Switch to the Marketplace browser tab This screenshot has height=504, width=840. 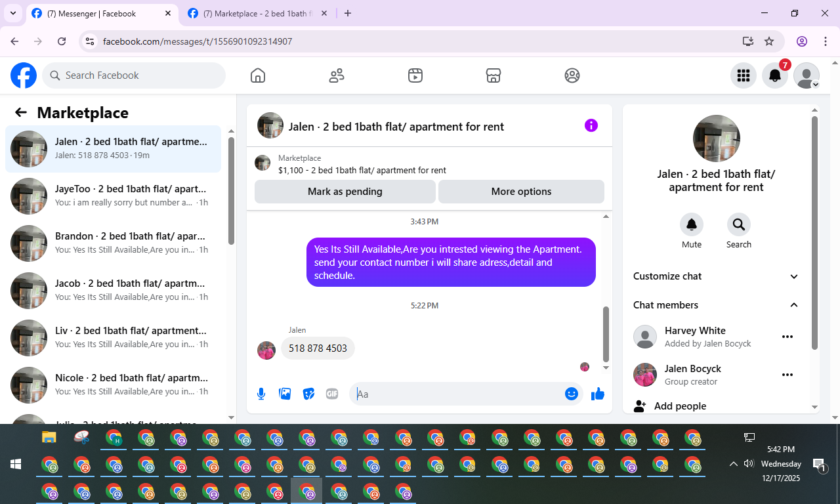pos(259,13)
